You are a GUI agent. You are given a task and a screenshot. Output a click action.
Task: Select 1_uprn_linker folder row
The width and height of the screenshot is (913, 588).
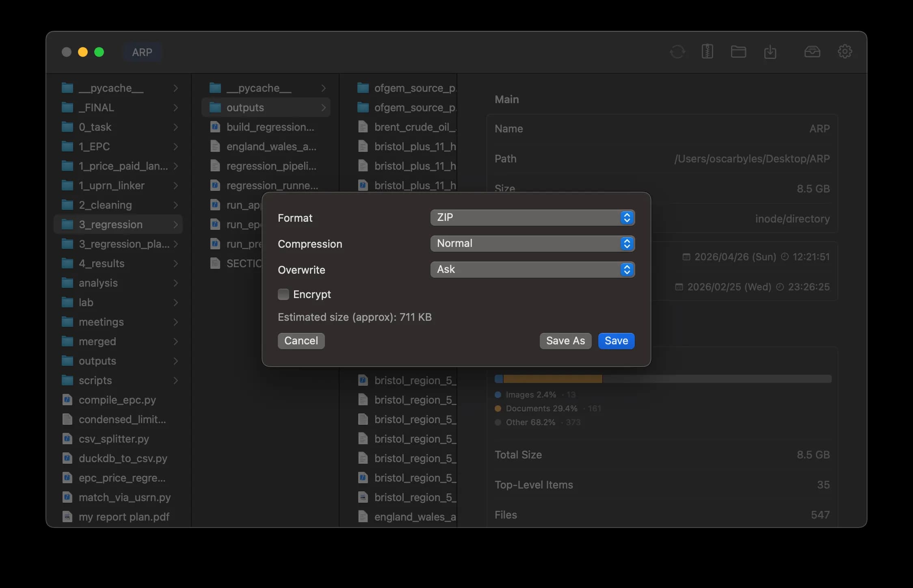[x=118, y=186]
